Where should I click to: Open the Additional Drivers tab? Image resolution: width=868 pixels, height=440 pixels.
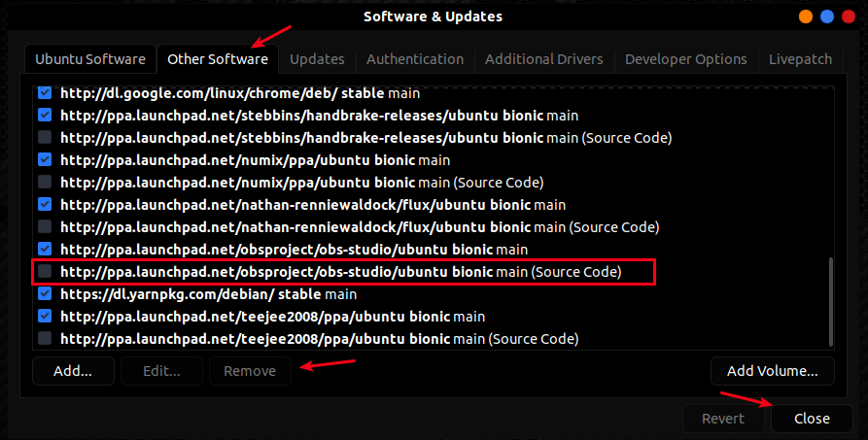[544, 59]
